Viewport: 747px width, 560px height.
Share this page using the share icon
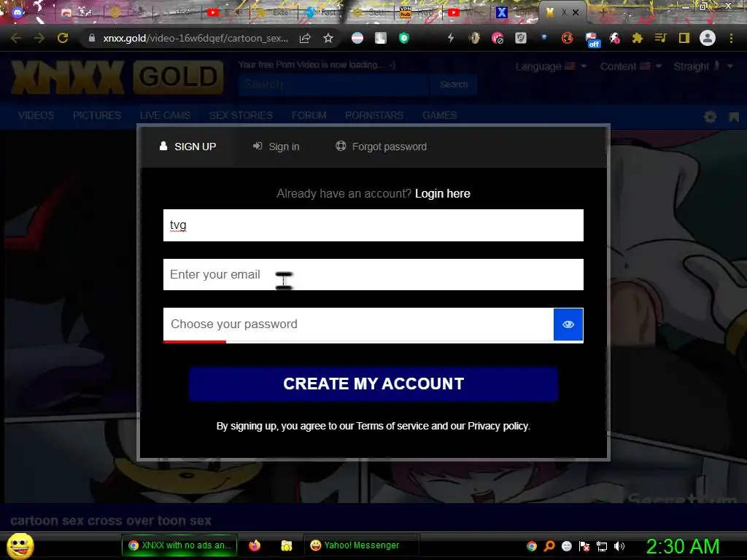pyautogui.click(x=305, y=38)
